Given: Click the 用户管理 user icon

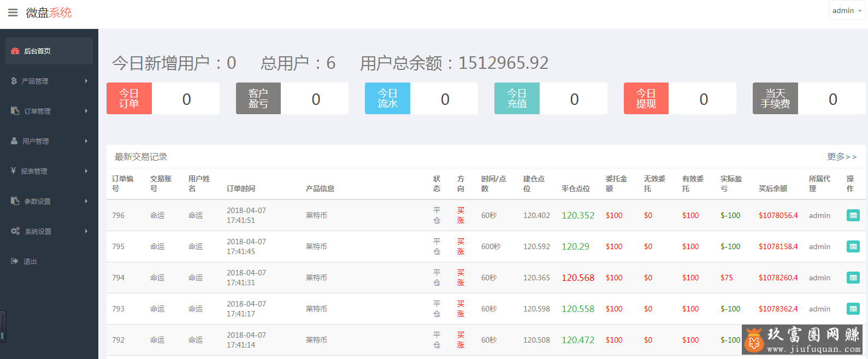Looking at the screenshot, I should (14, 141).
